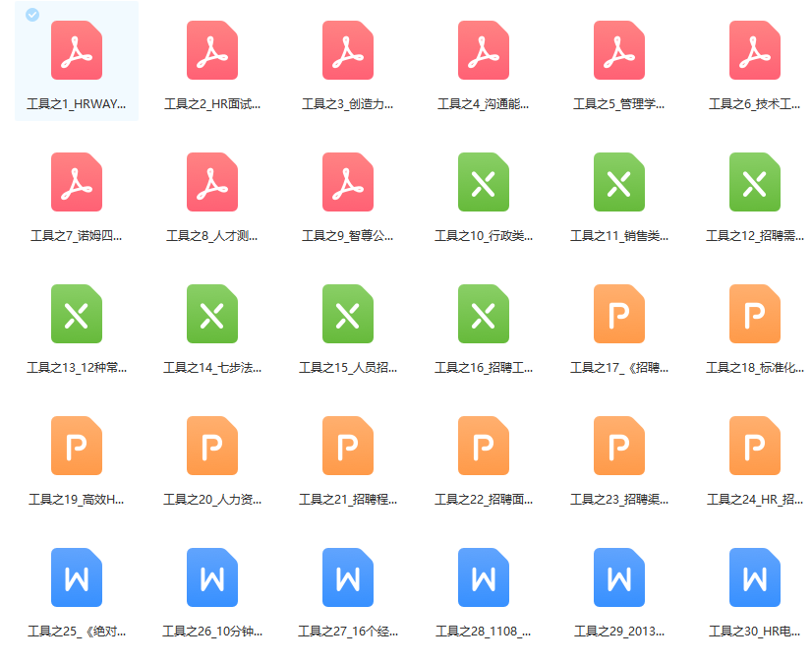Click Excel icon 工具之15_人员招
Viewport: 812px width, 664px height.
tap(348, 314)
